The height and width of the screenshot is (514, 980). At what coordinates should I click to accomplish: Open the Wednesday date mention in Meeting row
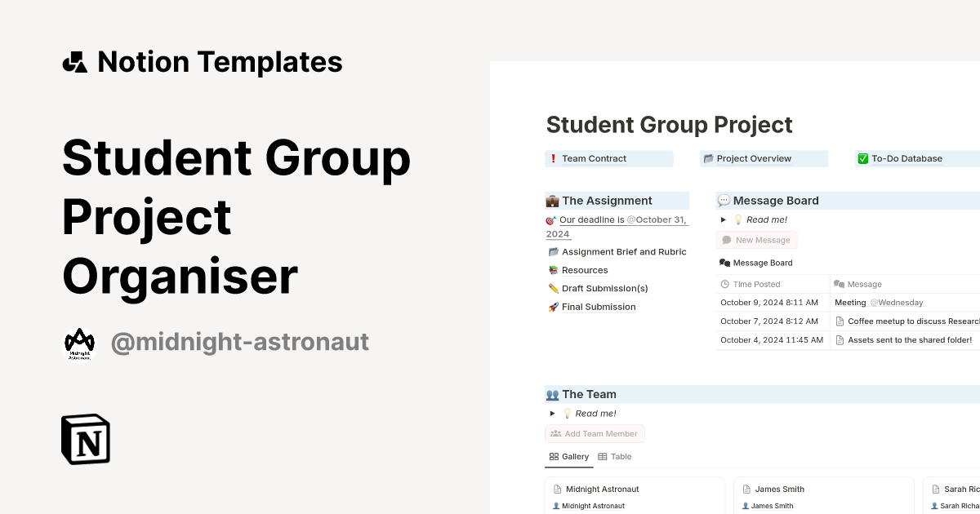coord(898,303)
